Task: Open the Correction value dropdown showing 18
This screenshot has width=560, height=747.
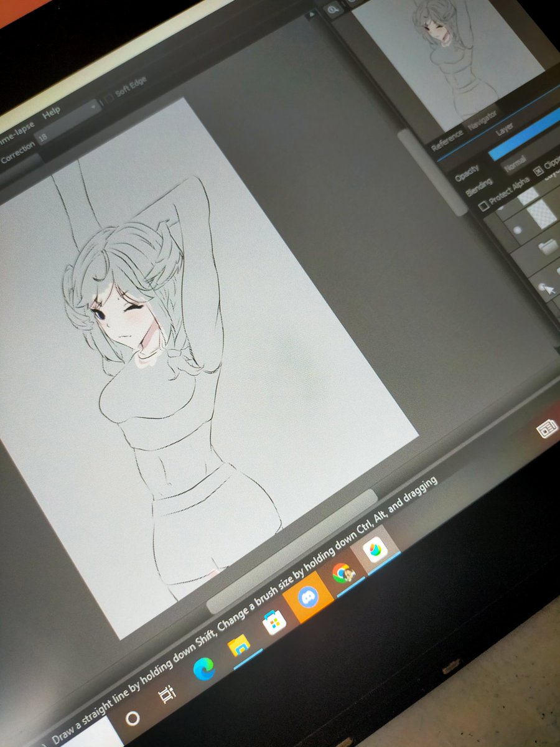Action: click(x=68, y=123)
